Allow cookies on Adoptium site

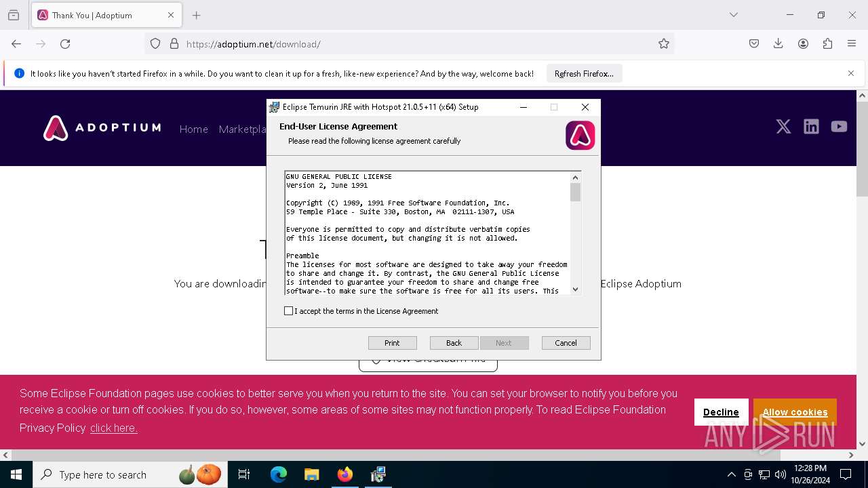(795, 412)
